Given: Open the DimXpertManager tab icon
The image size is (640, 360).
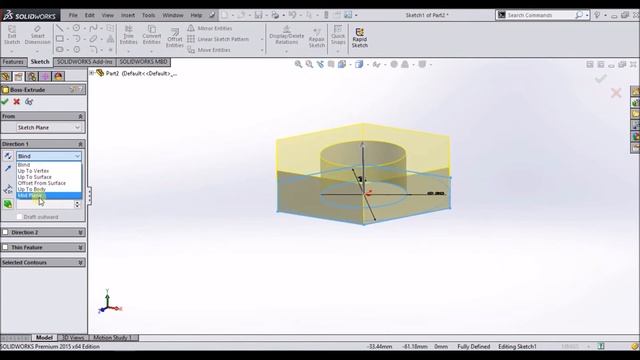Looking at the screenshot, I should 45,76.
